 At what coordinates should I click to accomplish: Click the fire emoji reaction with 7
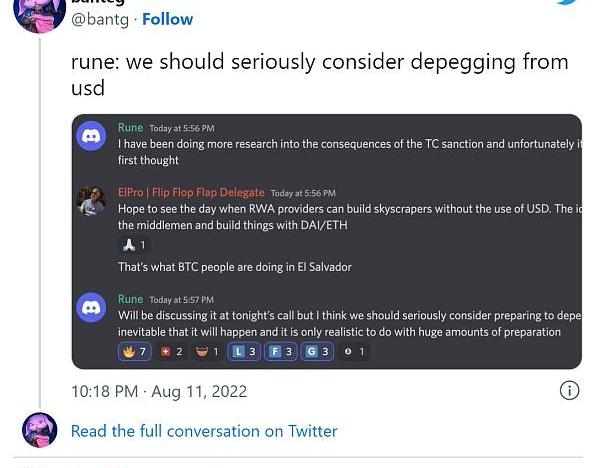[134, 351]
